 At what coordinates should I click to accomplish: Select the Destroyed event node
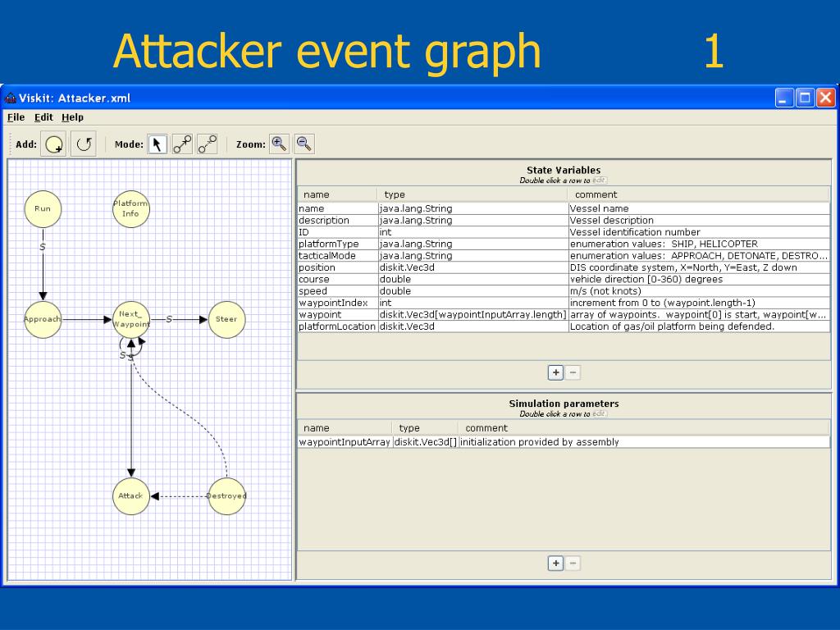point(226,496)
